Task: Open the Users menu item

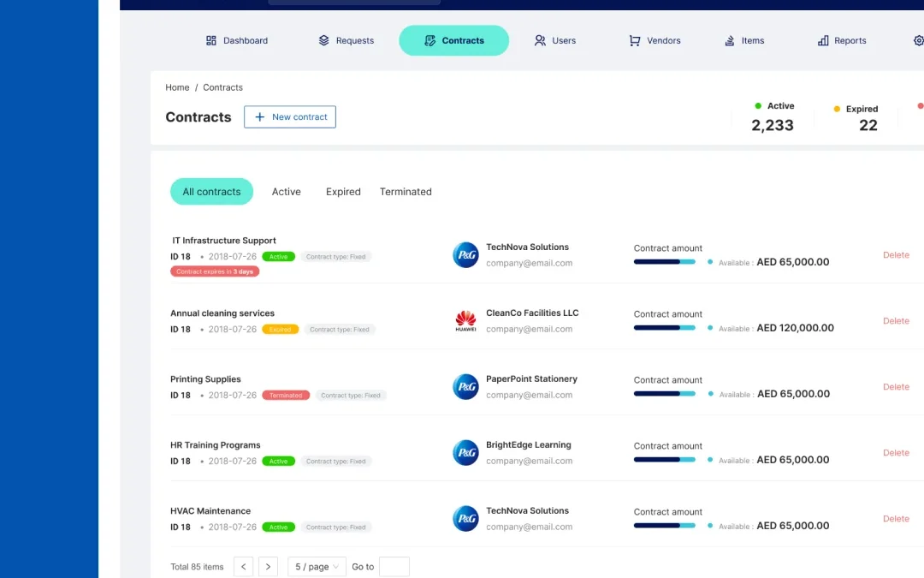Action: click(555, 41)
